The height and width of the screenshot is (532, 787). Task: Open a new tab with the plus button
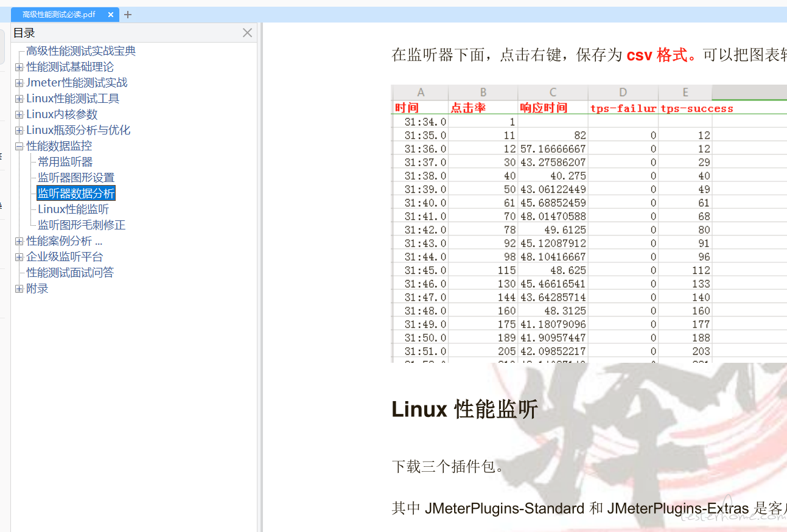[128, 15]
